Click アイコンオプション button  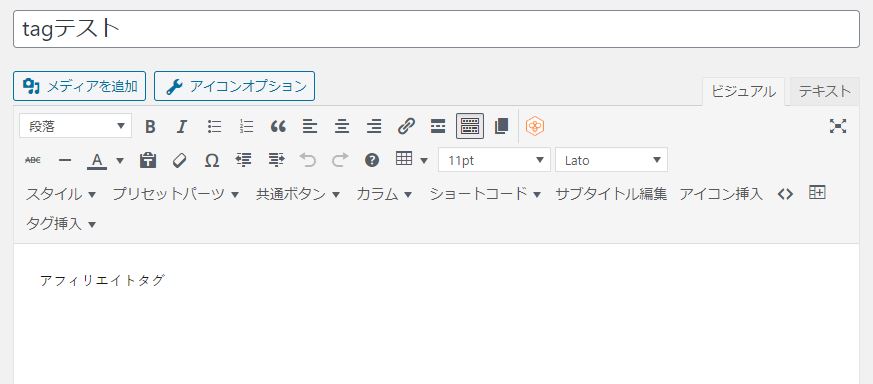coord(234,86)
